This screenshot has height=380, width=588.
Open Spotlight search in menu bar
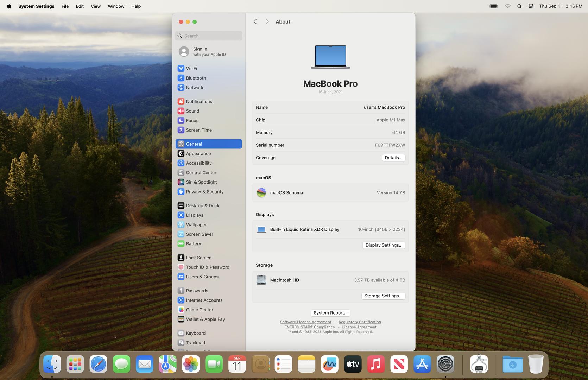[519, 6]
